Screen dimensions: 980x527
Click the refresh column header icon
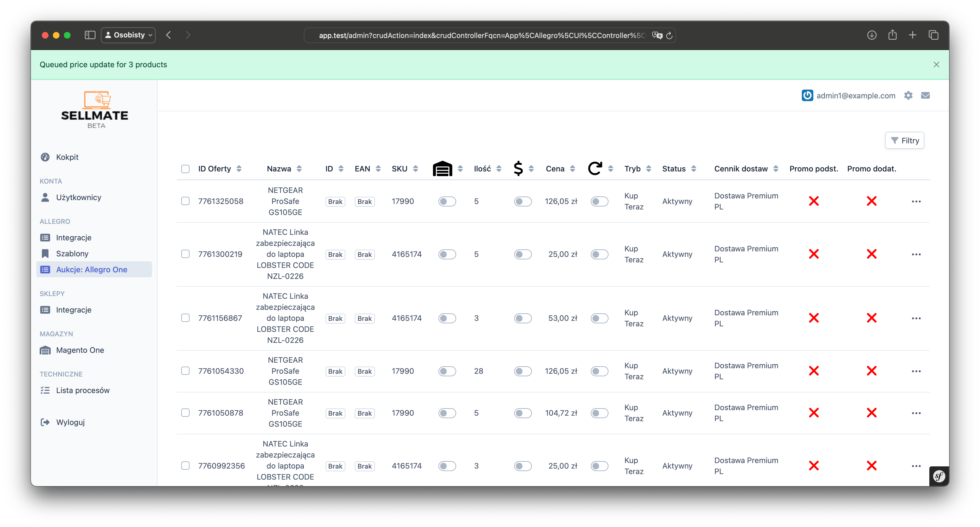tap(595, 168)
